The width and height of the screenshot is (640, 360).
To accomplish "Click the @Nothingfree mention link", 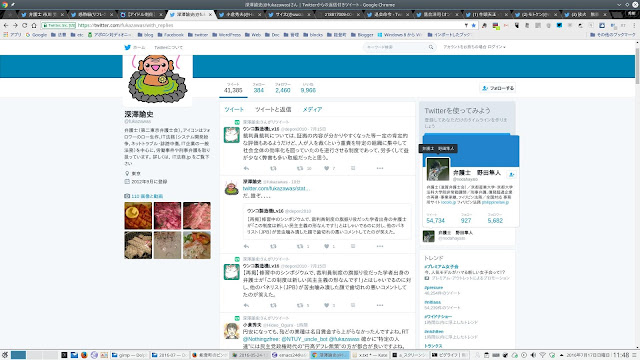I will pyautogui.click(x=261, y=339).
